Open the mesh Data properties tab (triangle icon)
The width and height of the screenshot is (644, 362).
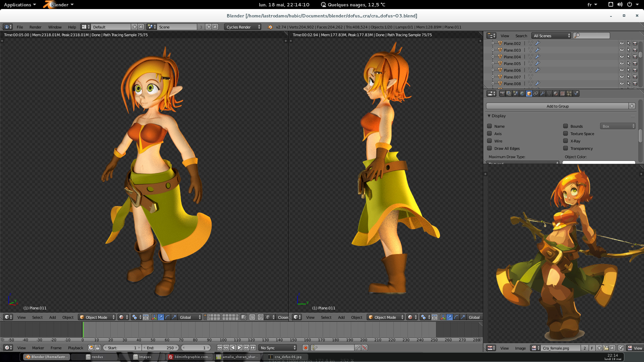(x=549, y=94)
